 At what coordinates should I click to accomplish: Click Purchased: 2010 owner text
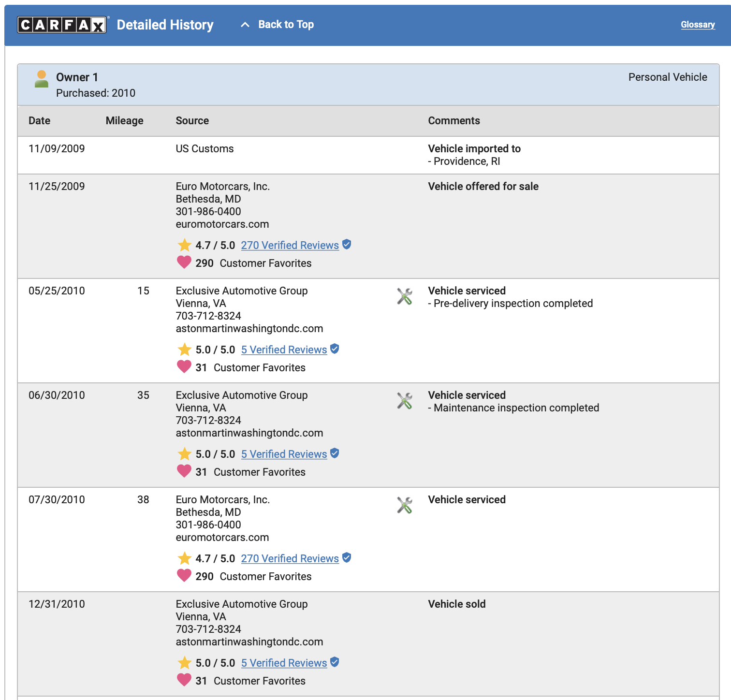pos(96,93)
